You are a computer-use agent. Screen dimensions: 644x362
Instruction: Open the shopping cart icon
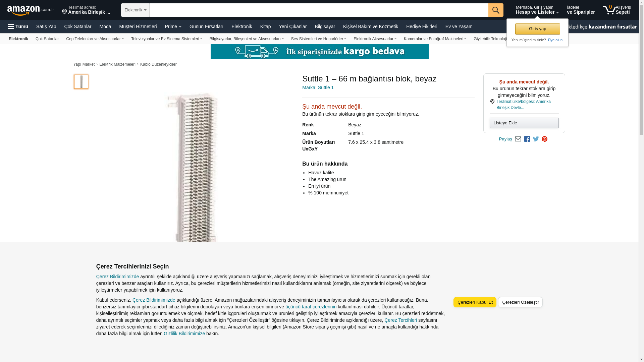pyautogui.click(x=609, y=10)
